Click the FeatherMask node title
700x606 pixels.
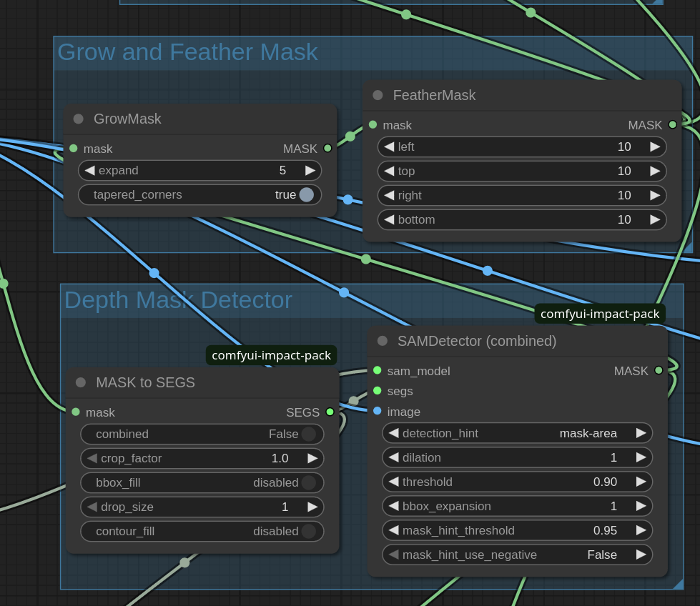click(434, 95)
